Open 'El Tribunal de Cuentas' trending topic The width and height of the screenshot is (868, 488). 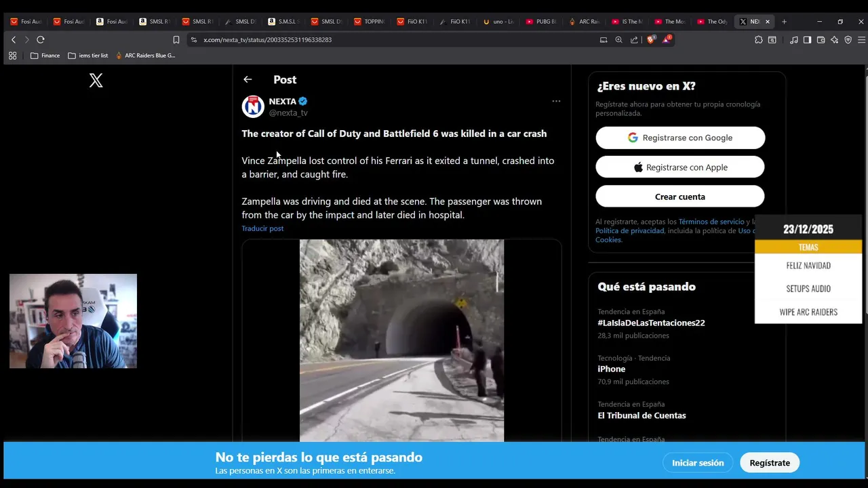[642, 415]
